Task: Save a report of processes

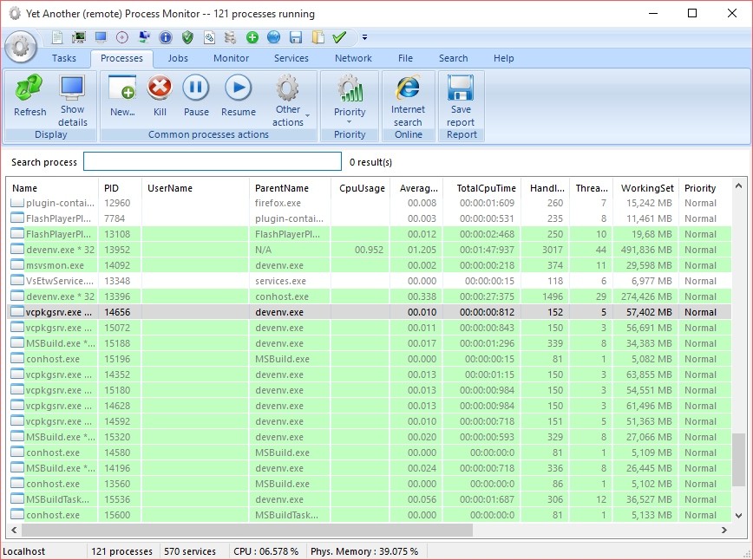Action: pos(461,101)
